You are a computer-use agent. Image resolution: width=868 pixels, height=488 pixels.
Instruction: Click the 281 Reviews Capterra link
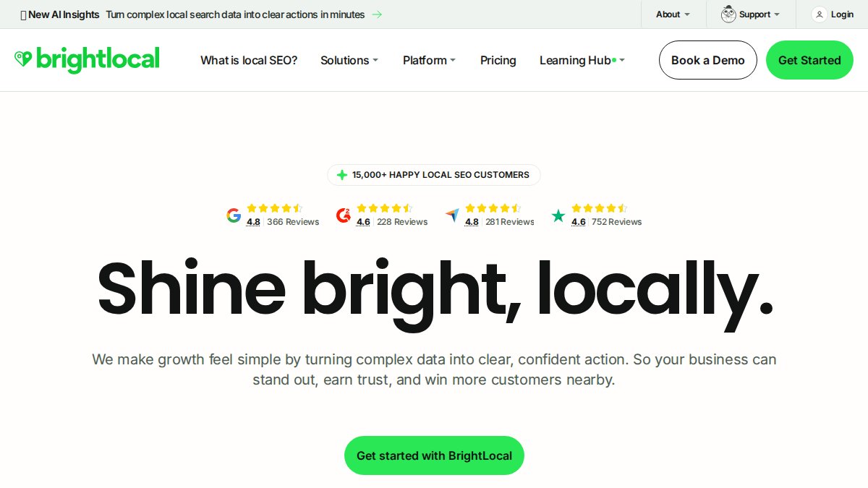tap(510, 222)
